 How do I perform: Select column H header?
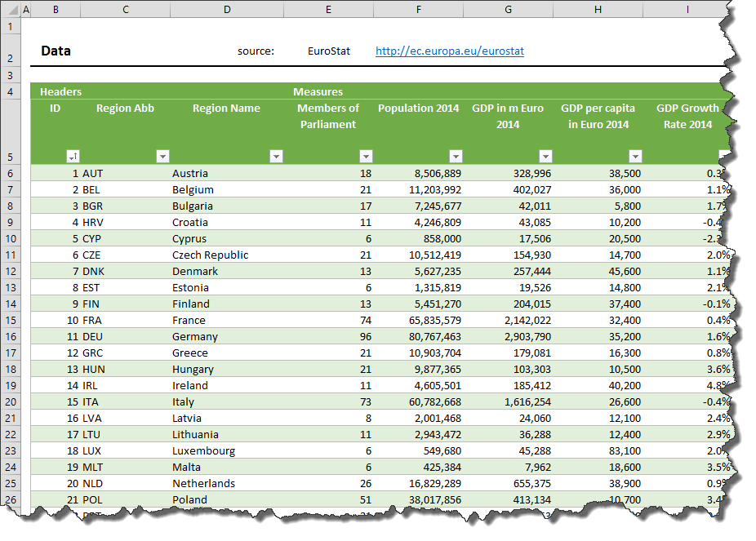coord(598,9)
